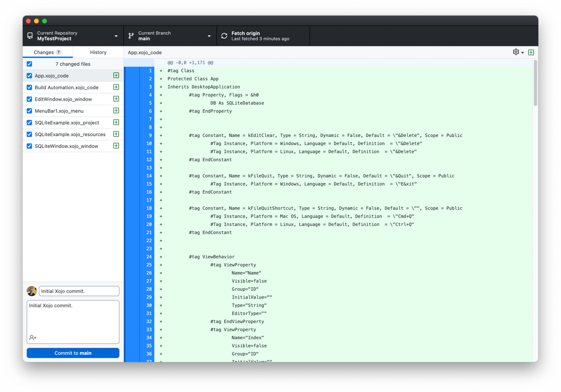Uncheck Build Automation.xojo_code
Image resolution: width=561 pixels, height=392 pixels.
(29, 87)
